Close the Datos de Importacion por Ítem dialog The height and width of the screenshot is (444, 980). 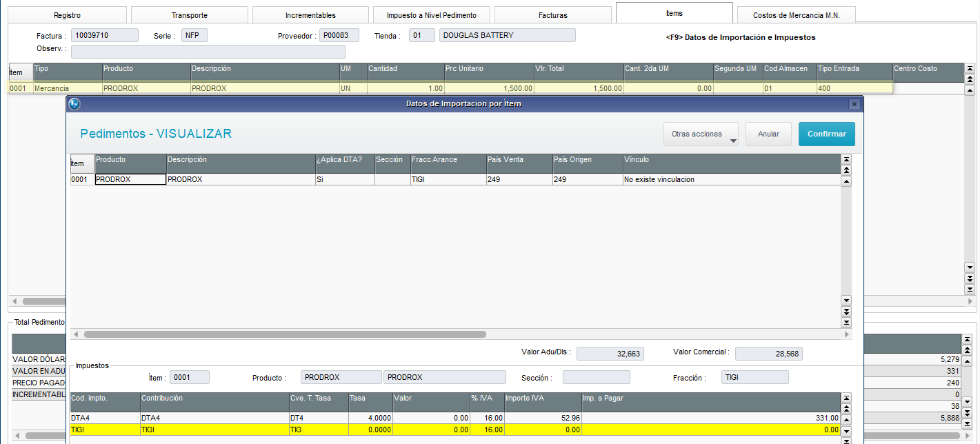click(x=854, y=104)
